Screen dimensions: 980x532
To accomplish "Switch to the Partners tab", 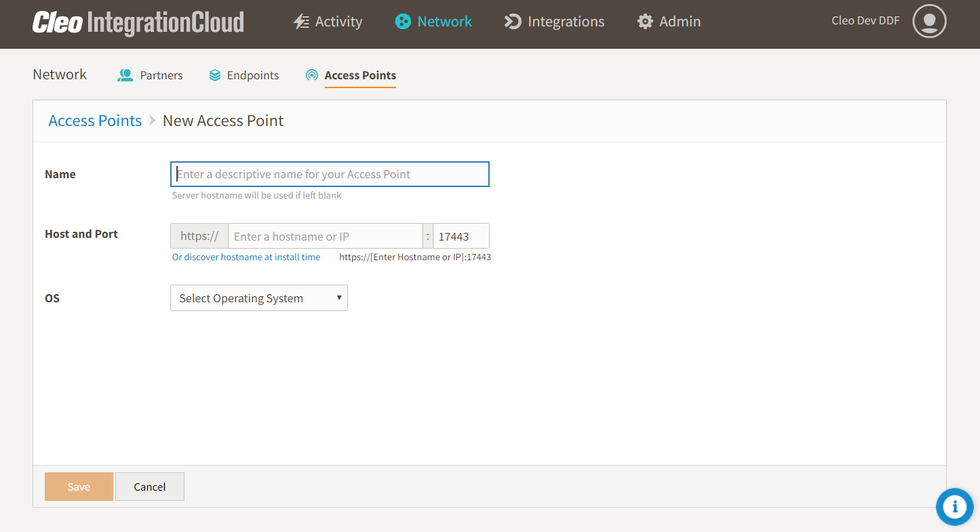I will pos(161,75).
